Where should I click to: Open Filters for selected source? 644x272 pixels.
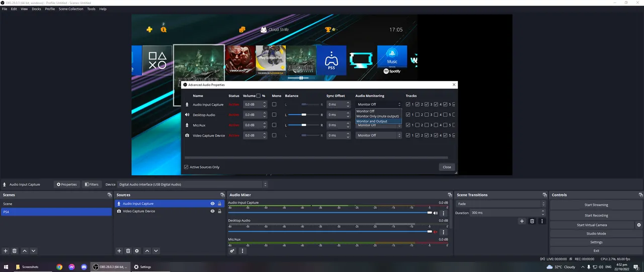(x=92, y=184)
